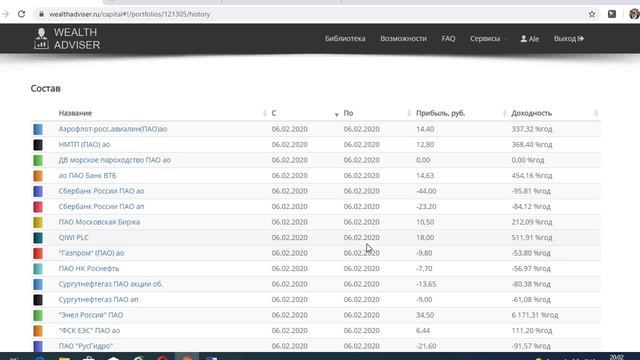Reload the page with refresh icon
This screenshot has width=640, height=360.
click(22, 14)
